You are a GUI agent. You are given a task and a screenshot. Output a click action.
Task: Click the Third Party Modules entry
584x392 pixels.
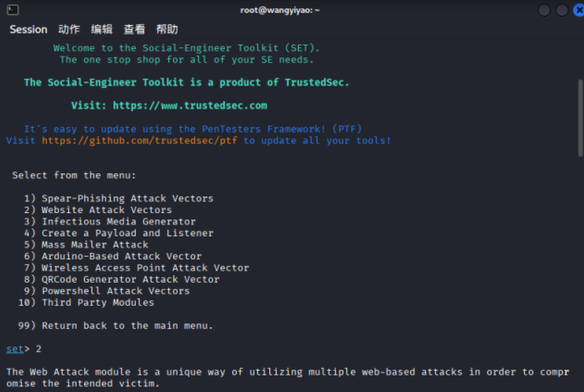pyautogui.click(x=98, y=302)
